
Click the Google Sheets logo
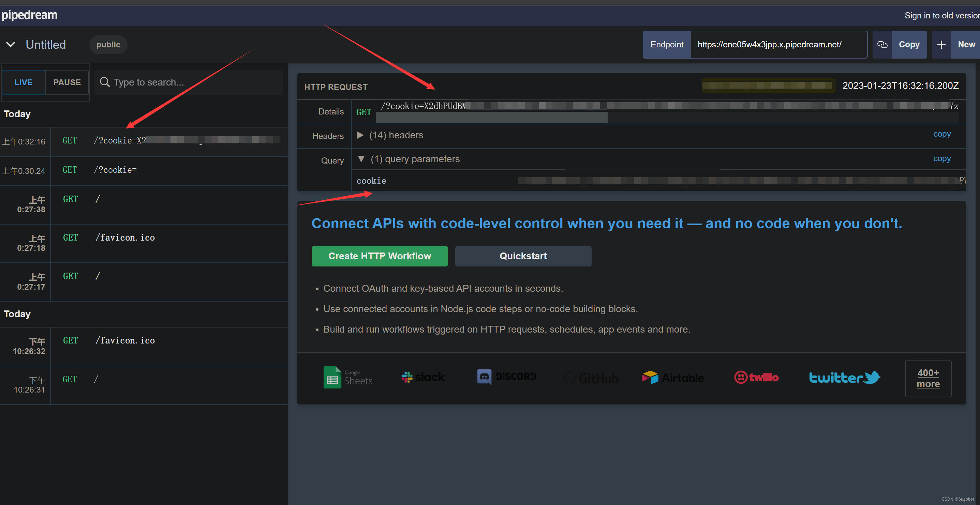348,377
